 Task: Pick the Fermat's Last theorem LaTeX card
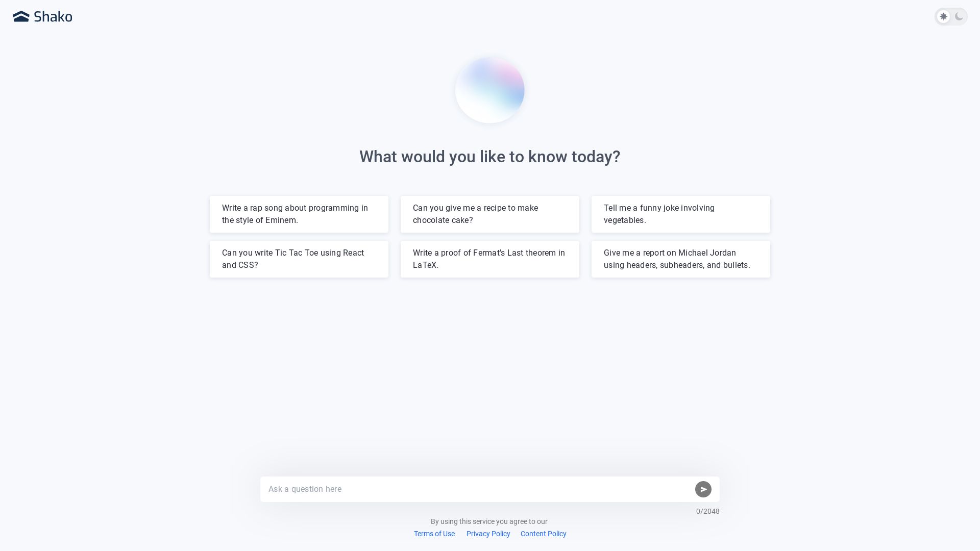coord(489,259)
